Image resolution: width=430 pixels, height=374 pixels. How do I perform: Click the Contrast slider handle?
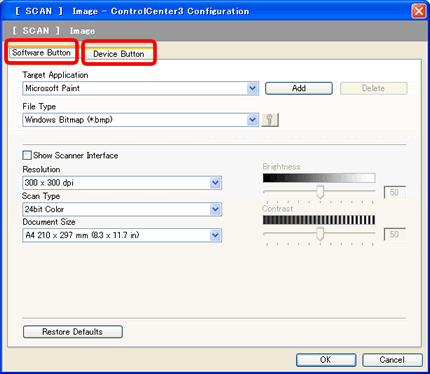coord(320,234)
